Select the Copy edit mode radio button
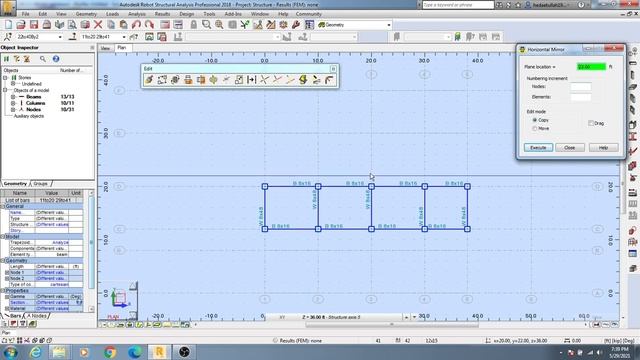The image size is (640, 360). (x=535, y=120)
